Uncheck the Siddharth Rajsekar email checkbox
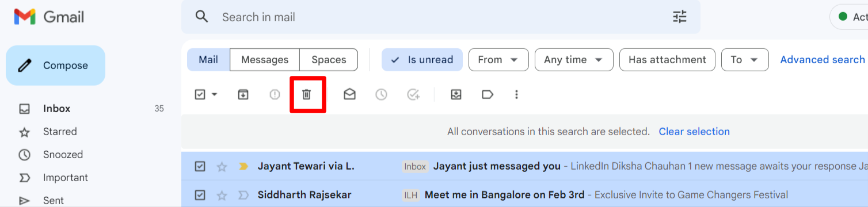Image resolution: width=868 pixels, height=207 pixels. (x=200, y=195)
